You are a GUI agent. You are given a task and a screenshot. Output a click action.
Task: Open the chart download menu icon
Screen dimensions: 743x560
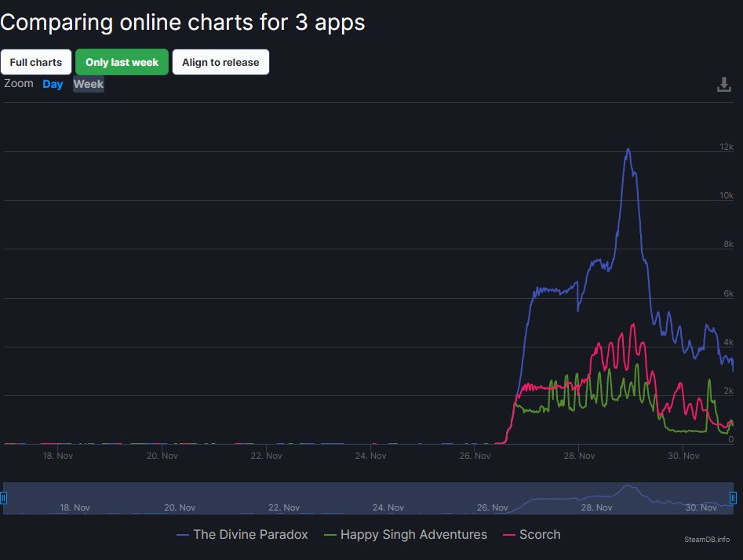click(x=723, y=85)
